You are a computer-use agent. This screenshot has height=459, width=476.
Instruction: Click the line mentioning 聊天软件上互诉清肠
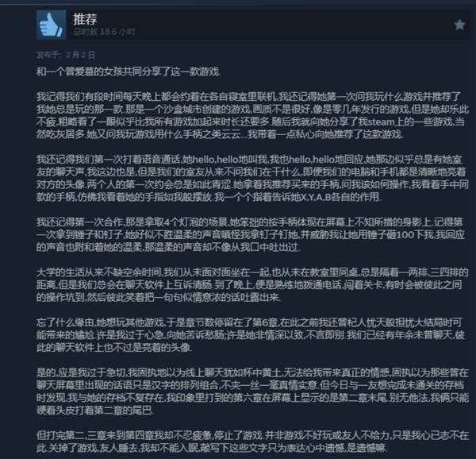251,285
